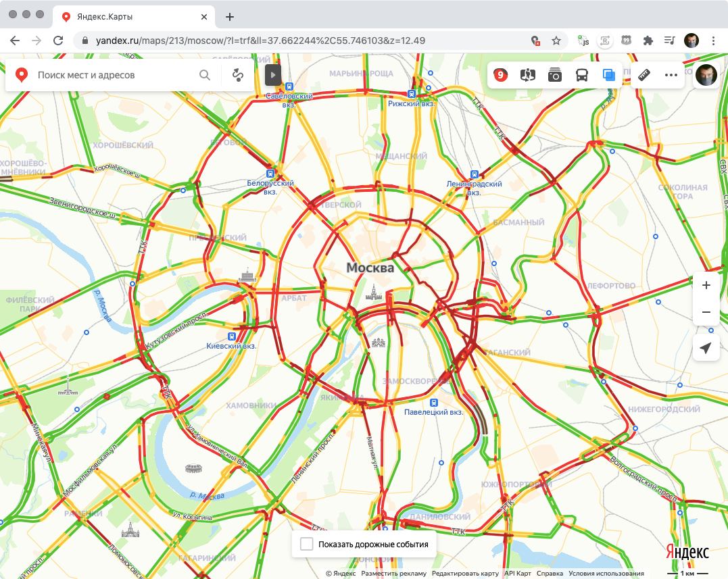Open more tools three-dot menu on map

click(671, 75)
